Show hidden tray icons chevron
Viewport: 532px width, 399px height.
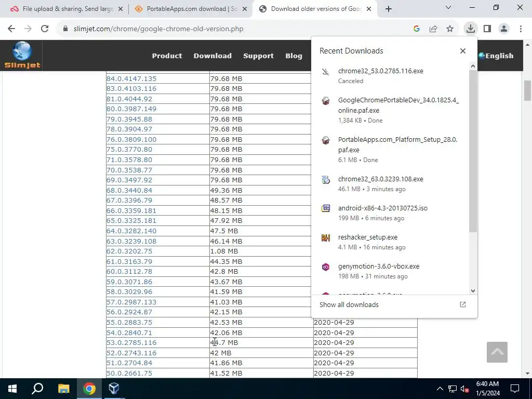coord(440,389)
